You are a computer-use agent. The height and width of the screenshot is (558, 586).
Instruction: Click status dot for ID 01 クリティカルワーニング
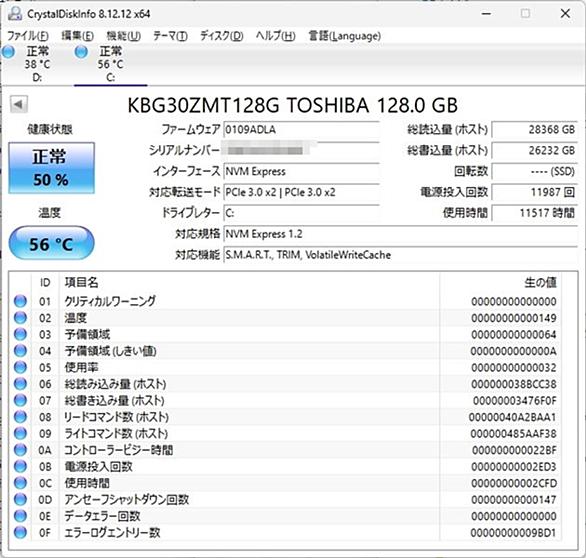[x=20, y=301]
